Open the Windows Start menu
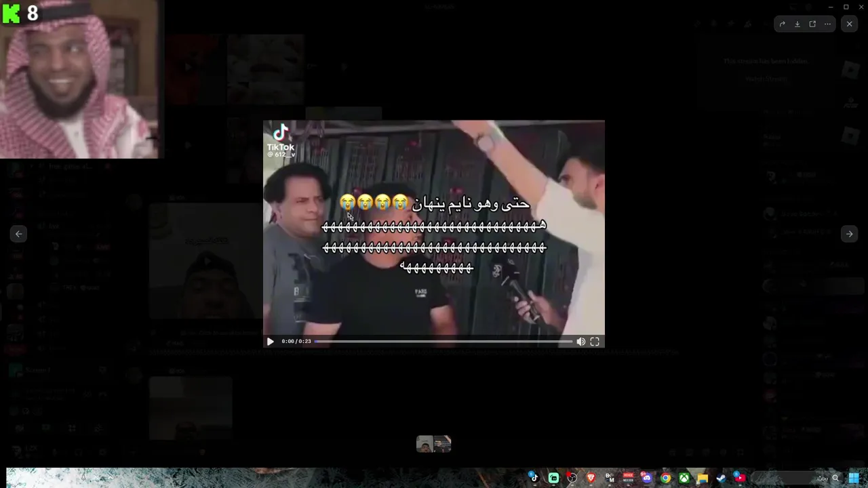 (854, 478)
